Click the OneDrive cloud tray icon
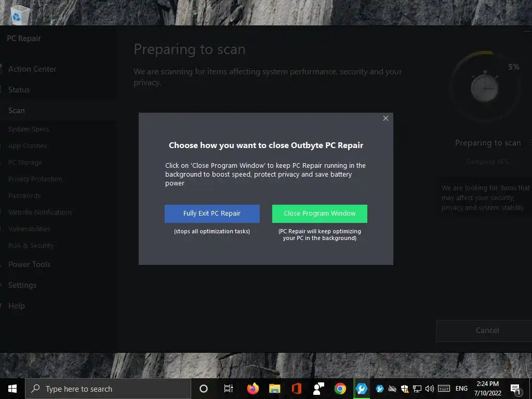Screen dimensions: 532x399 (x=392, y=389)
